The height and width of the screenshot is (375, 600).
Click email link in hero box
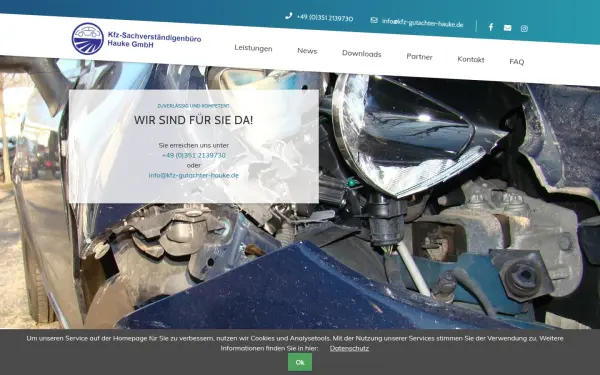click(x=194, y=175)
